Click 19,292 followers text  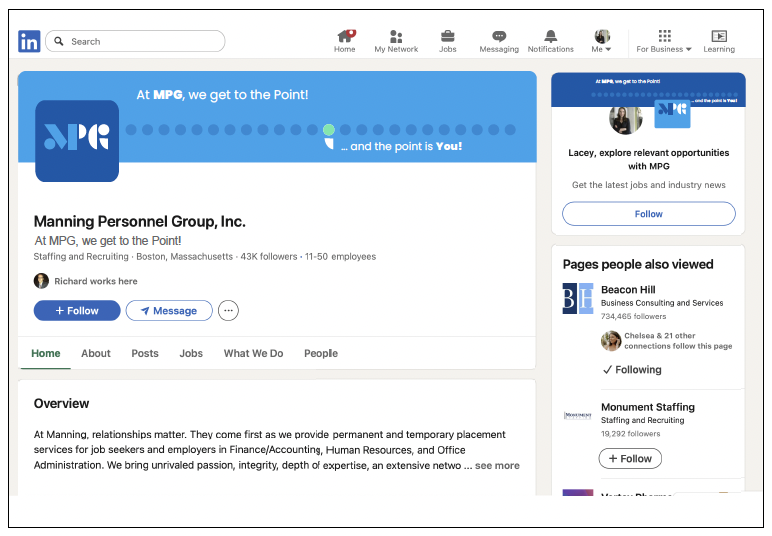pos(630,434)
